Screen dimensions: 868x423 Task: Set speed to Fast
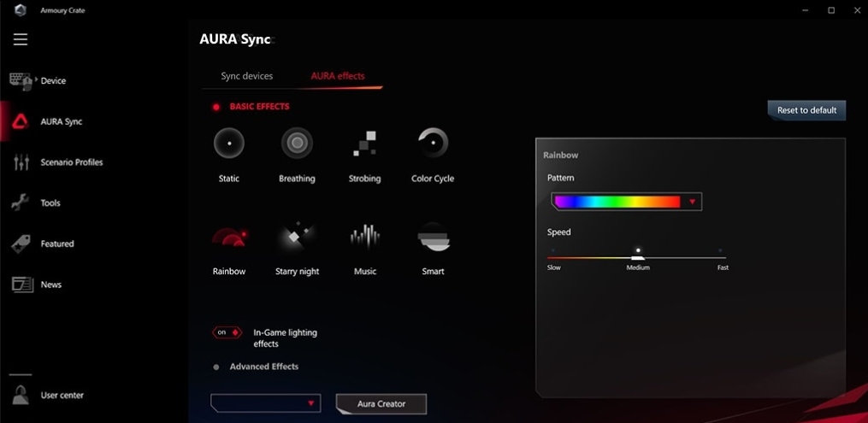723,267
